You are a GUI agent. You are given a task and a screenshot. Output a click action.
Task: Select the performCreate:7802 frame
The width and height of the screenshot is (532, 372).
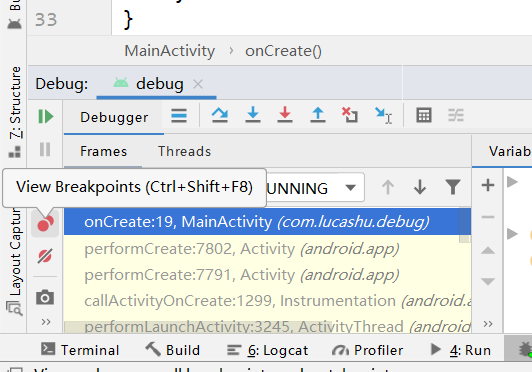pyautogui.click(x=267, y=249)
